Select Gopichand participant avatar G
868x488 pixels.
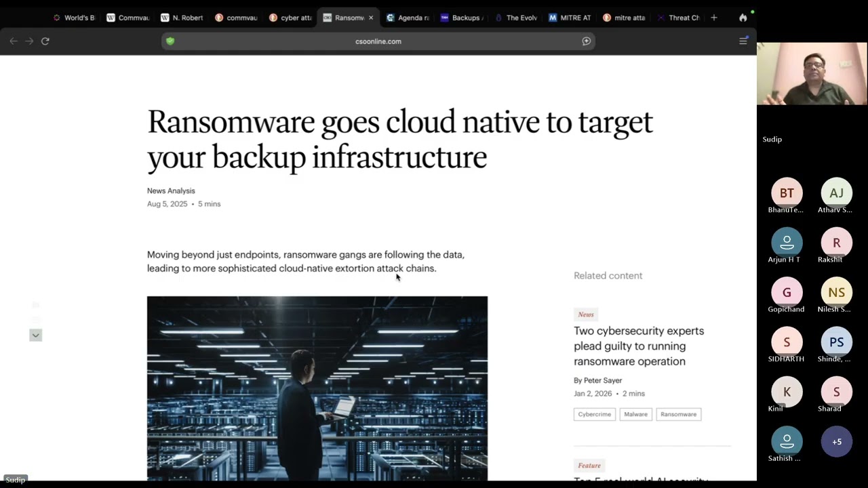pyautogui.click(x=787, y=292)
